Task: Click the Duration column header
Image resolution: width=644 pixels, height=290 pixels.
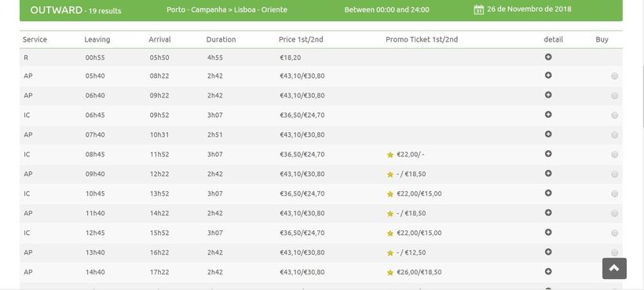Action: pos(221,39)
